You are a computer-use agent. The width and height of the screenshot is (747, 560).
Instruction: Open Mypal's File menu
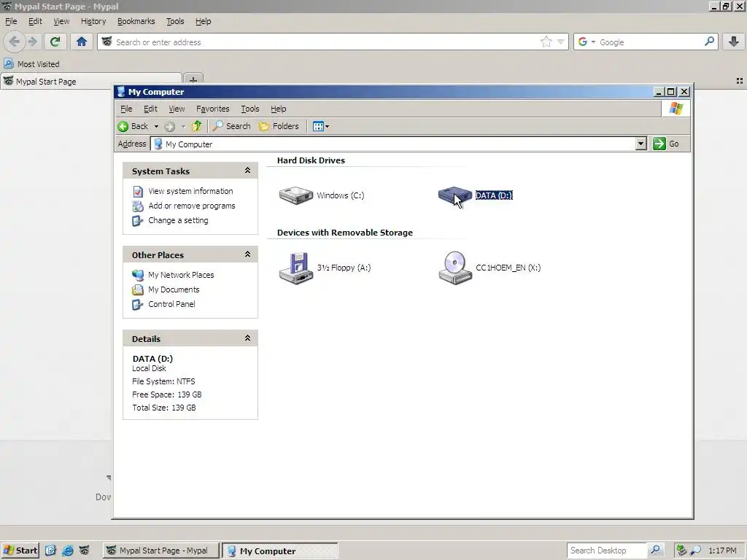(11, 21)
